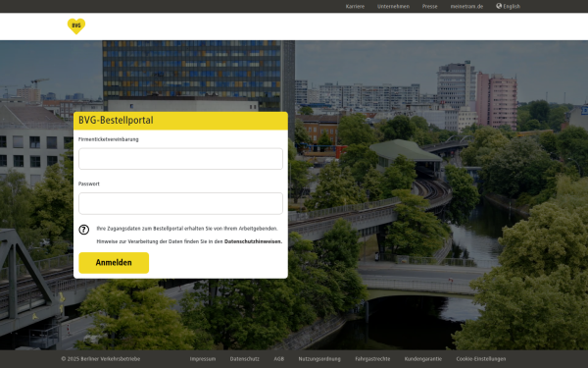Click the BVG yellow heart logo
588x368 pixels.
click(76, 26)
